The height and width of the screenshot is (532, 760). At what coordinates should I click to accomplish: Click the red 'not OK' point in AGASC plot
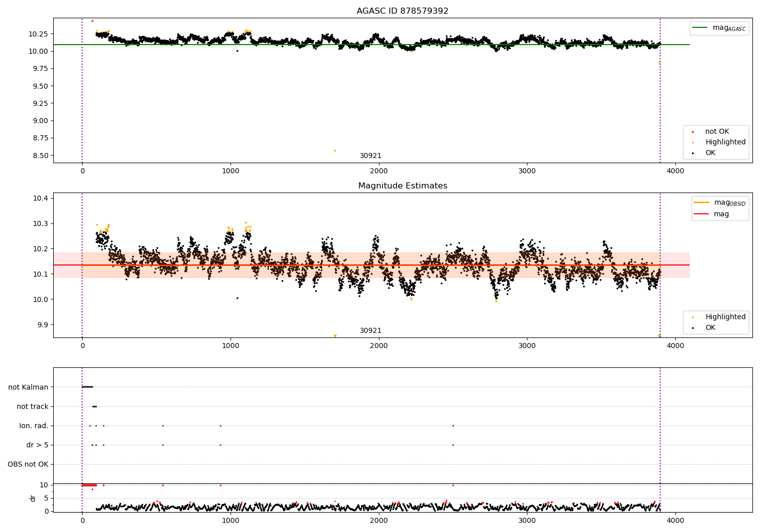tap(92, 21)
